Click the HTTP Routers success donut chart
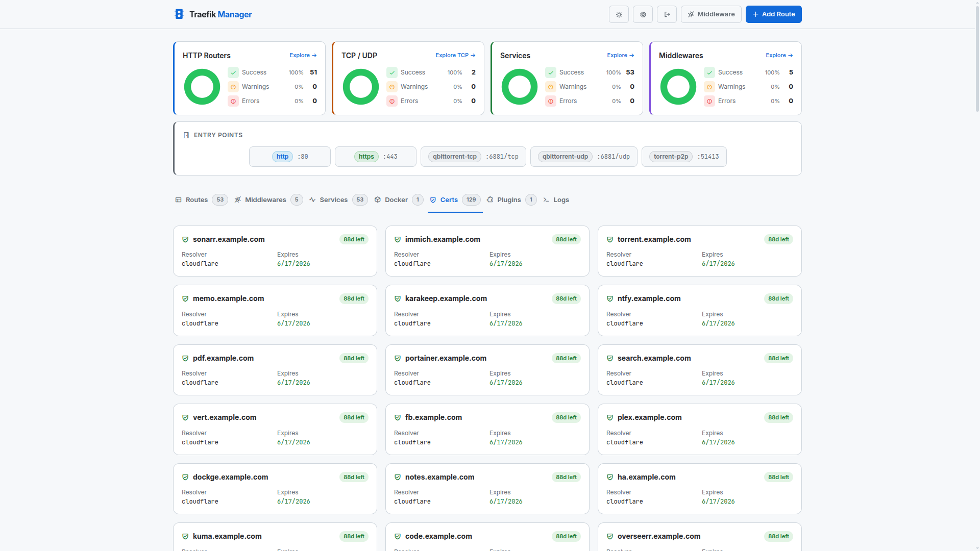The image size is (980, 551). click(x=202, y=87)
